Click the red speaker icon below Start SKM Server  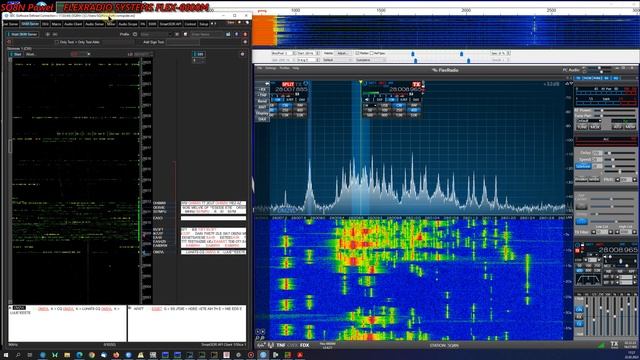(9, 42)
